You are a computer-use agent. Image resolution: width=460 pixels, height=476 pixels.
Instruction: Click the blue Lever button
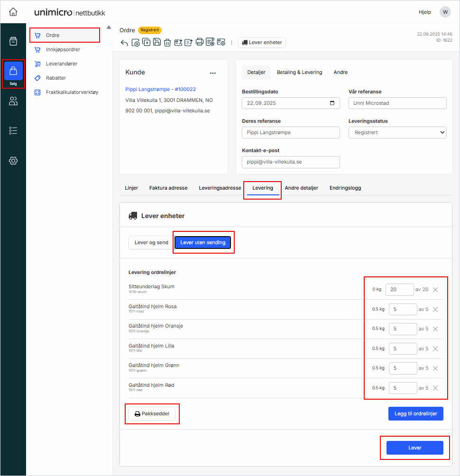click(x=414, y=448)
